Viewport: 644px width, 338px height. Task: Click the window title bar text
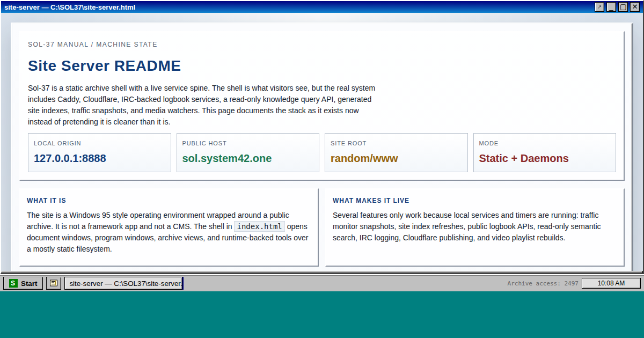70,7
